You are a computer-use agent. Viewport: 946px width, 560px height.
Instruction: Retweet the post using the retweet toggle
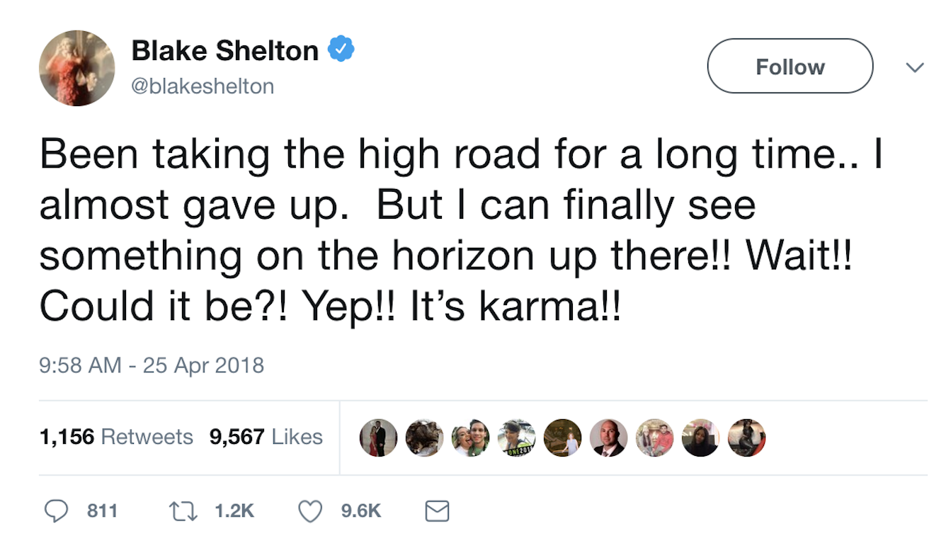click(183, 510)
